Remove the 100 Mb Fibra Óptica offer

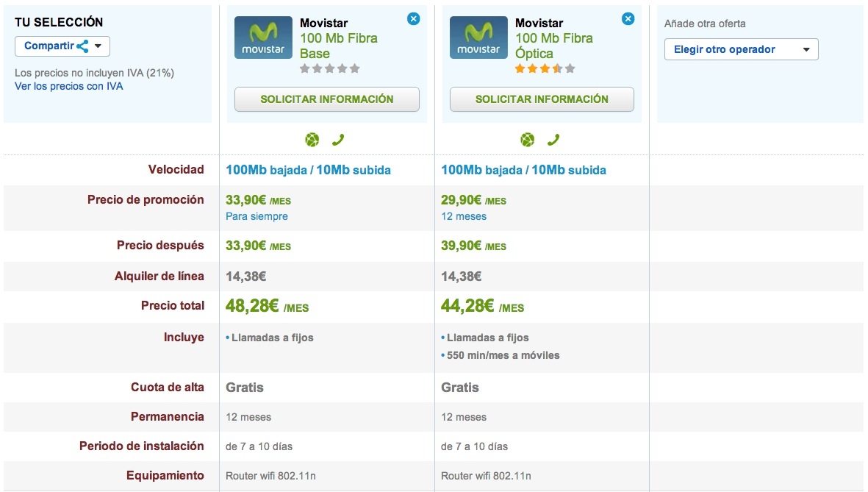[628, 19]
